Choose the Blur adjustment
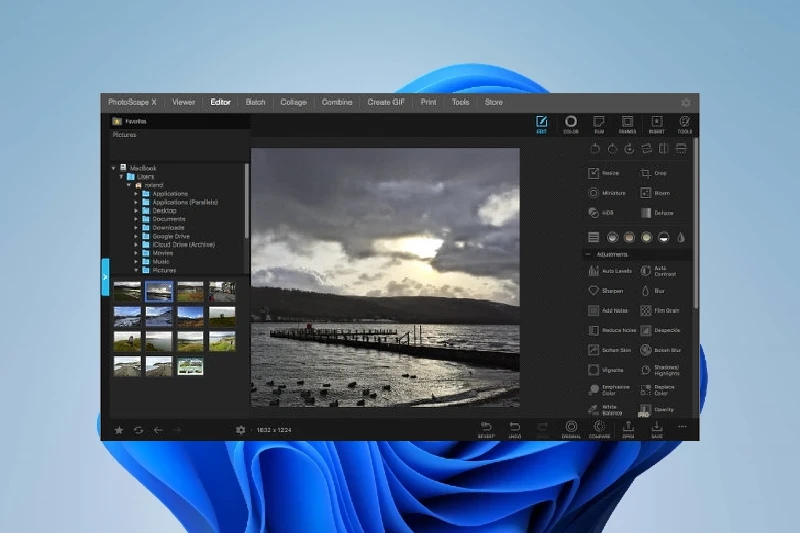This screenshot has height=533, width=800. [653, 291]
